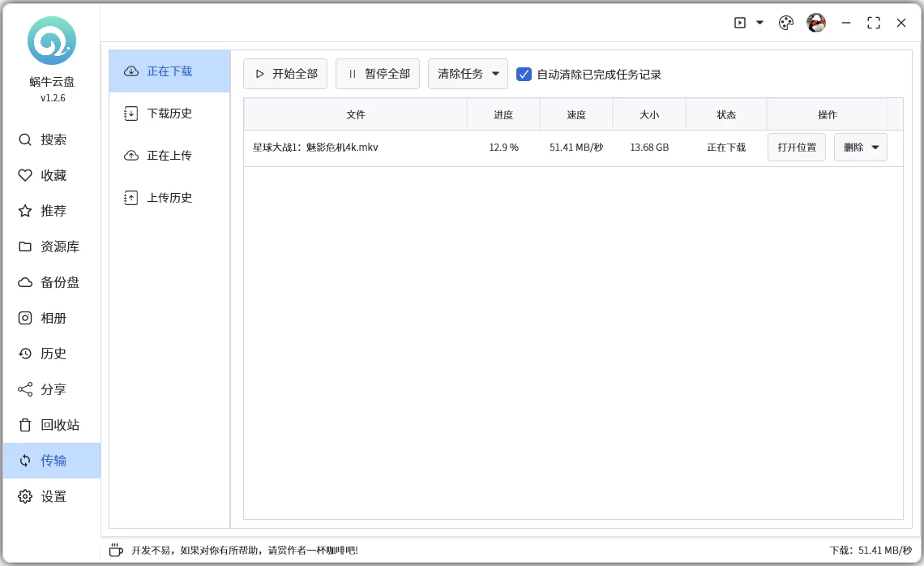Image resolution: width=924 pixels, height=566 pixels.
Task: Toggle auto-clear completed task records checkbox
Action: point(524,74)
